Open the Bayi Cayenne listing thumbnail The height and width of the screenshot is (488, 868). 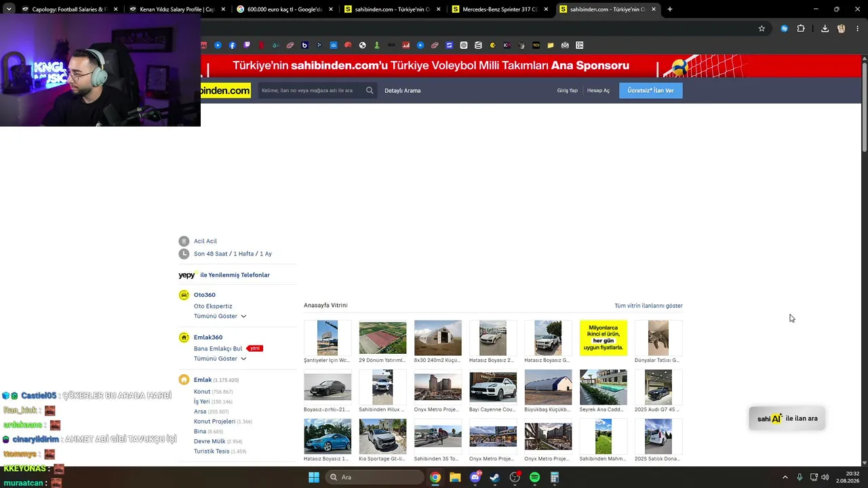(493, 387)
